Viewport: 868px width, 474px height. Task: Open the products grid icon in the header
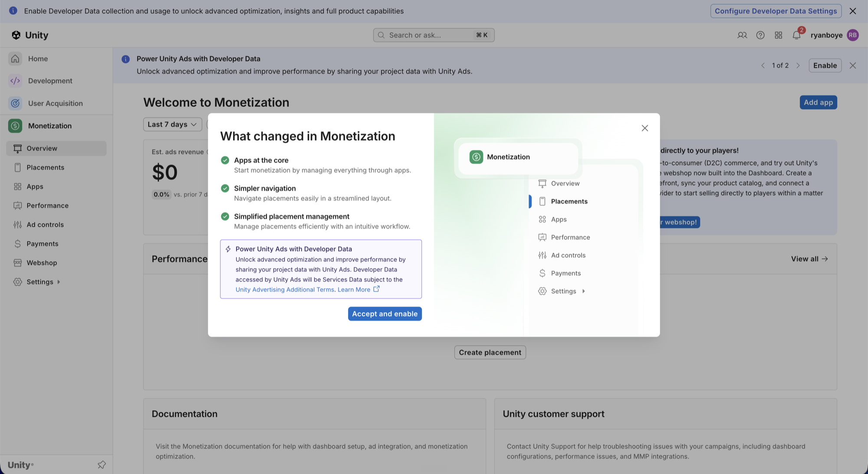point(778,35)
